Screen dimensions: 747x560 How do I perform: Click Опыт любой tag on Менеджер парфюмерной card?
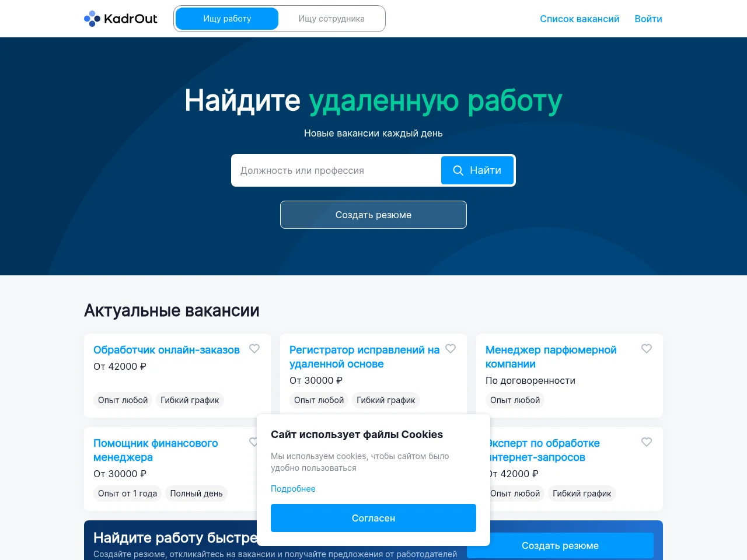(515, 400)
